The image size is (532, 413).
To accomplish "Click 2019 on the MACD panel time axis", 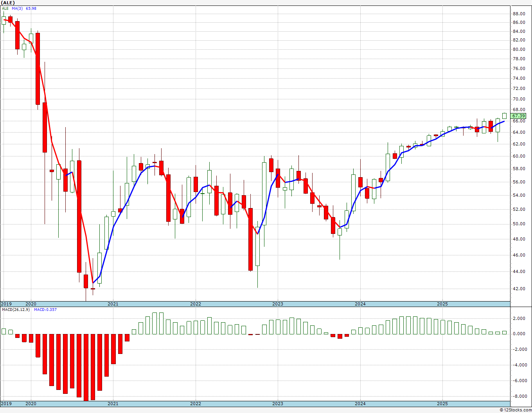I will (x=6, y=404).
